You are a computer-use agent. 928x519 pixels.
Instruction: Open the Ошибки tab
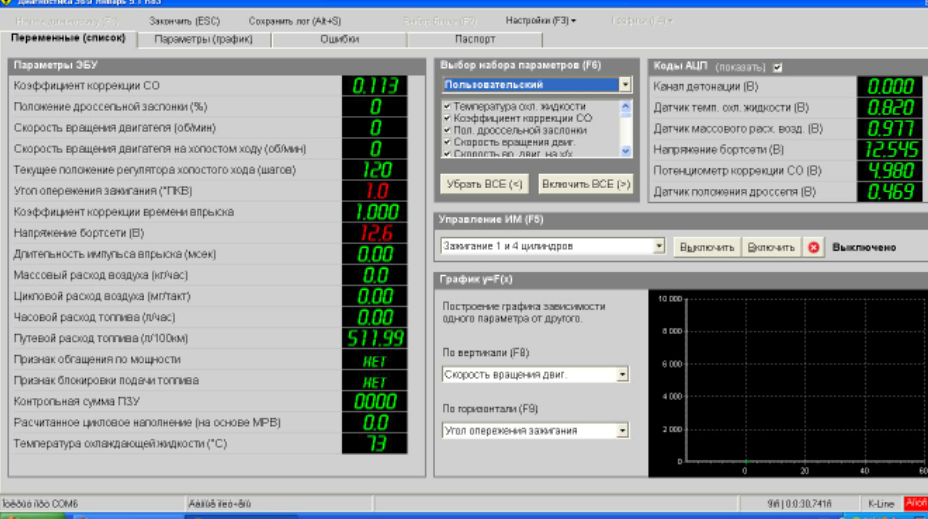(x=339, y=39)
